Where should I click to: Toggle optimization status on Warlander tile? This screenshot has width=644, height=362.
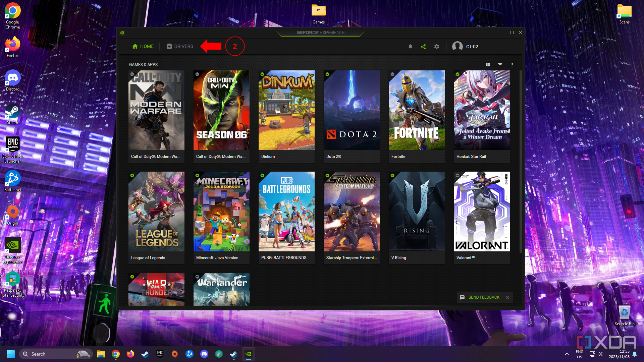pos(197,276)
